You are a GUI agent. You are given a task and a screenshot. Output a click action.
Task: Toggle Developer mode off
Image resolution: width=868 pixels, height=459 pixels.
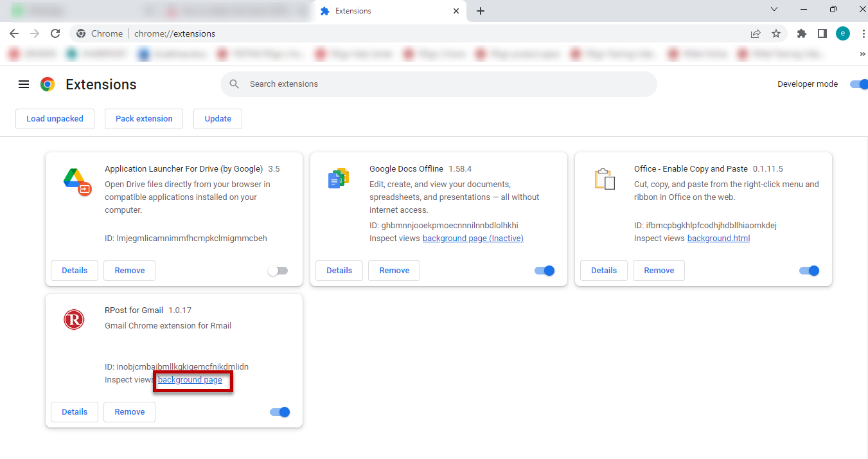pyautogui.click(x=858, y=84)
